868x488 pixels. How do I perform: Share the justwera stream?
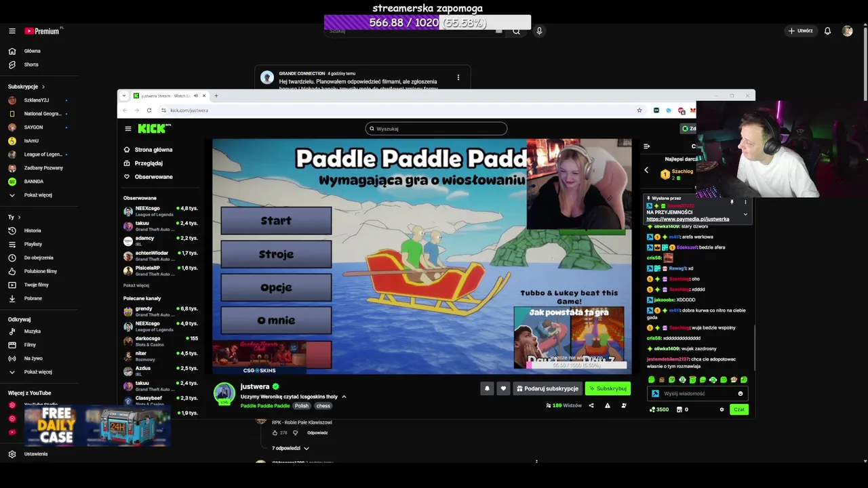(591, 406)
